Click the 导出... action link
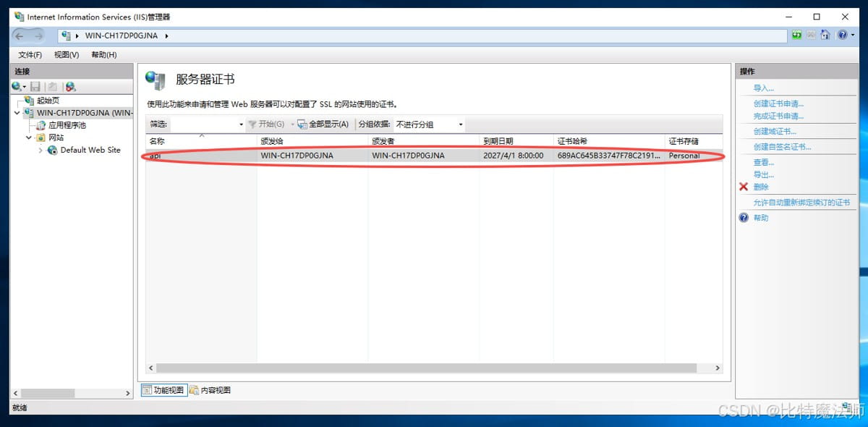 (764, 175)
